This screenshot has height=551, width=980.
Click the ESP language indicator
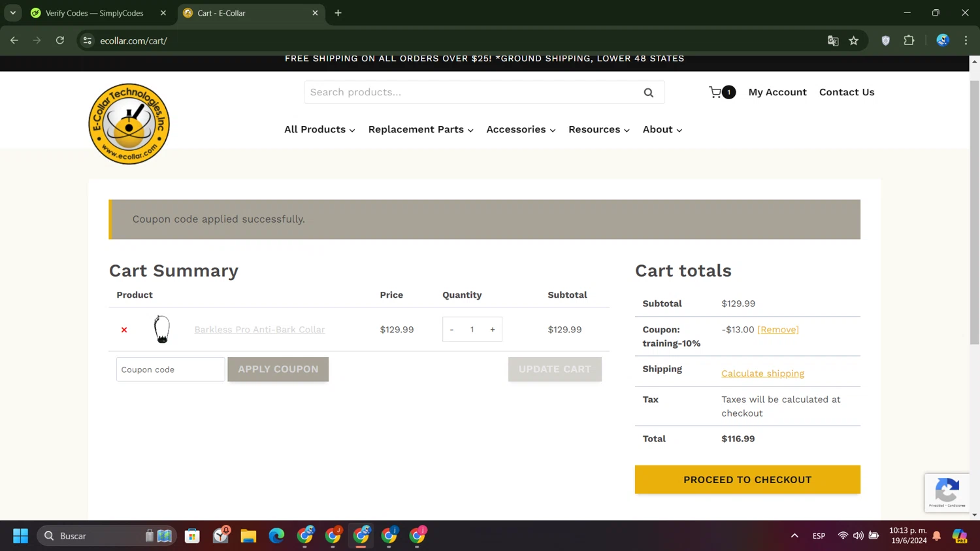[x=819, y=536]
